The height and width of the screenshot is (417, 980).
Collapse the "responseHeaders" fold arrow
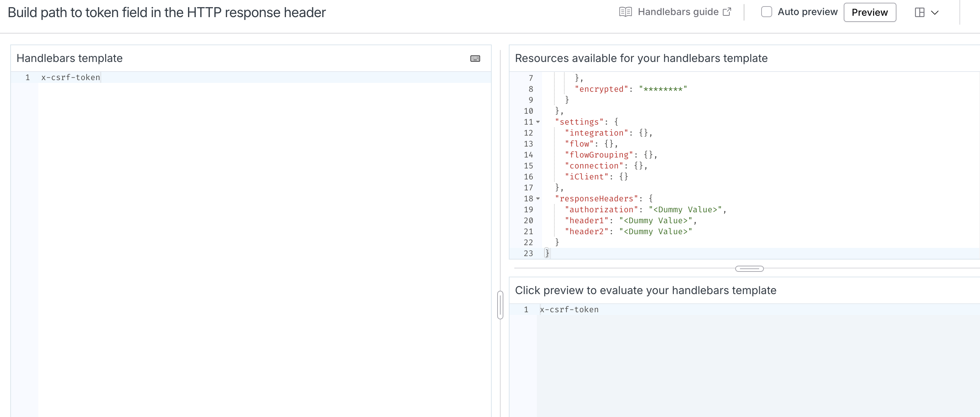pyautogui.click(x=538, y=199)
